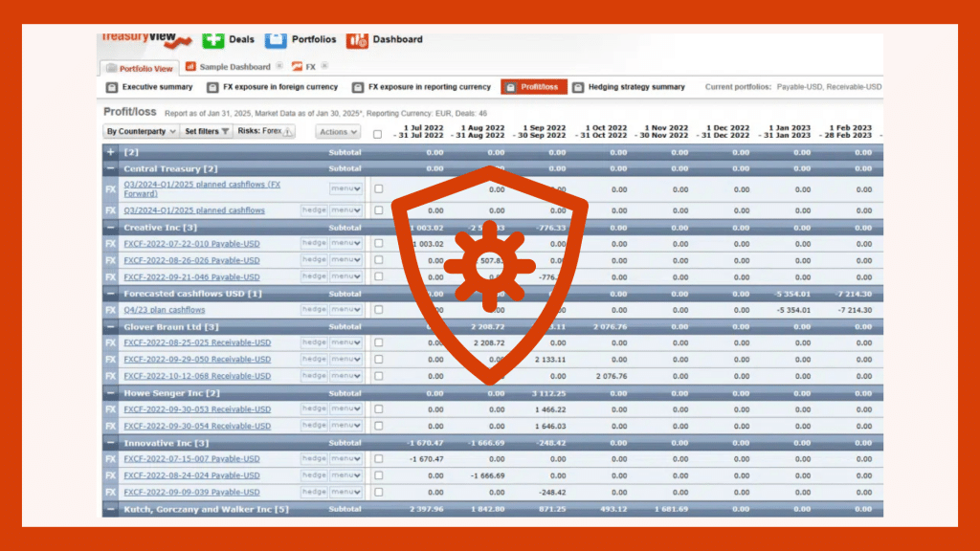Expand the collapsed [2] group row

(109, 151)
